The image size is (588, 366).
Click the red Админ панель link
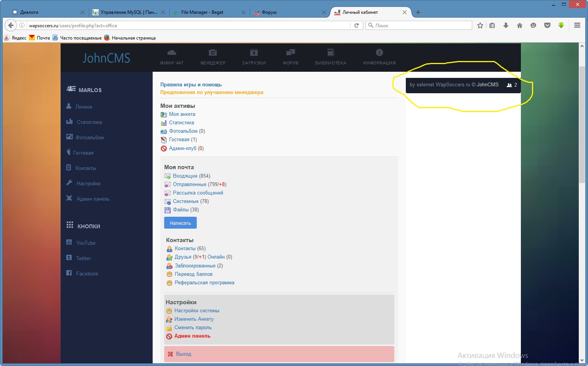[192, 336]
